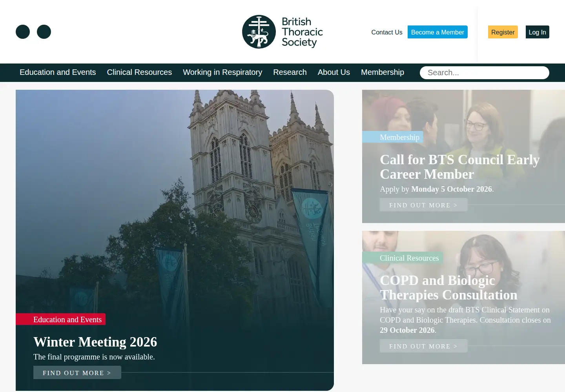Click the blue Membership tag on the card
565x392 pixels.
point(393,137)
